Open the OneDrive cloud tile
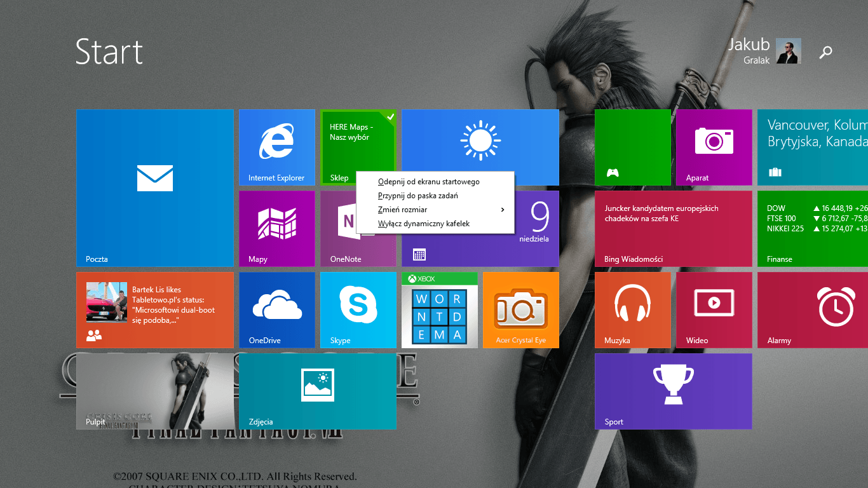Image resolution: width=868 pixels, height=488 pixels. point(277,309)
